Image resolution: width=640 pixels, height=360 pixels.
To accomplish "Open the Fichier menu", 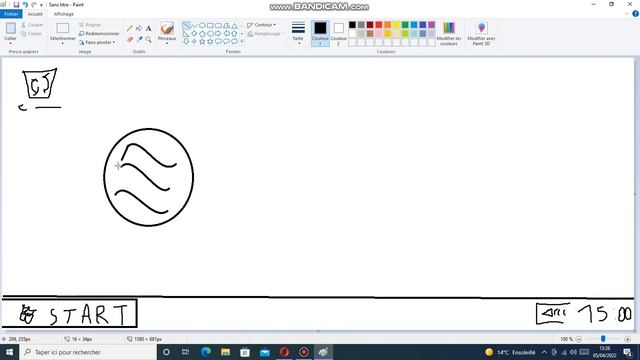I will pos(11,14).
